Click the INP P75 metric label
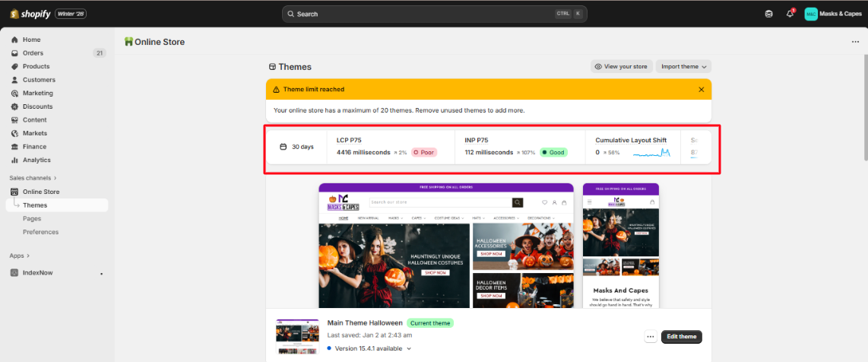The image size is (868, 362). [477, 141]
